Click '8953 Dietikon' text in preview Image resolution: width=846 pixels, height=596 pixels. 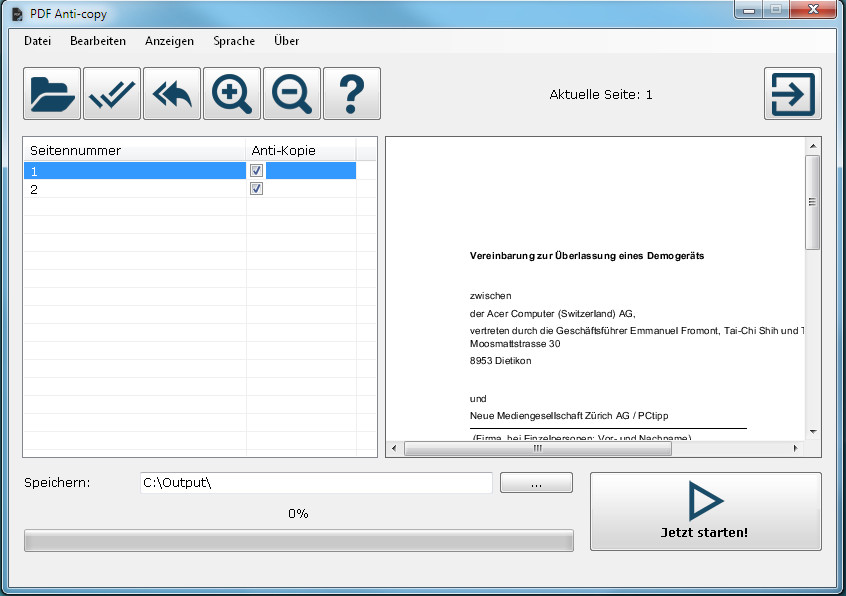point(500,361)
